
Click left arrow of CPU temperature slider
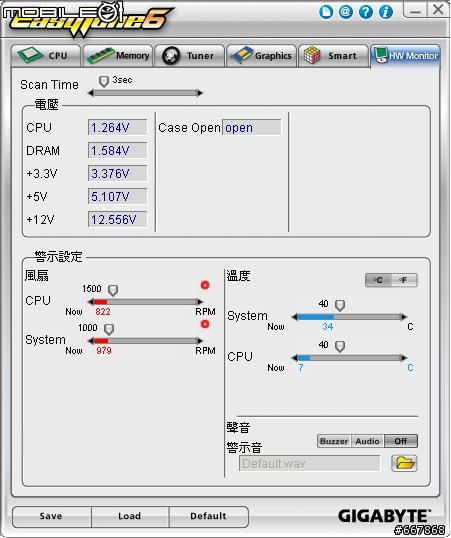294,358
